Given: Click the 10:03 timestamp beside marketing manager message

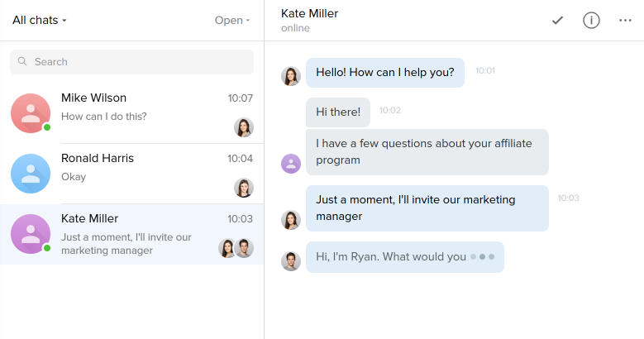Looking at the screenshot, I should tap(568, 198).
